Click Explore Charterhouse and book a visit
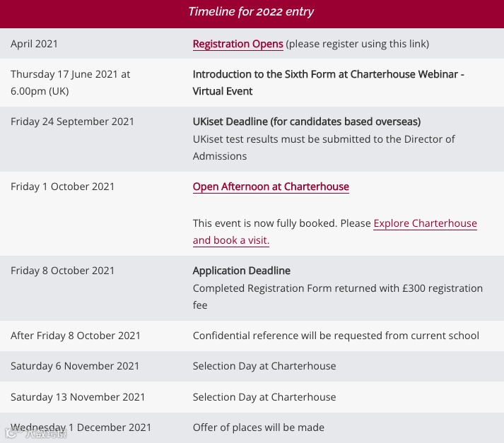Screen dimensions: 504x443 coord(425,223)
